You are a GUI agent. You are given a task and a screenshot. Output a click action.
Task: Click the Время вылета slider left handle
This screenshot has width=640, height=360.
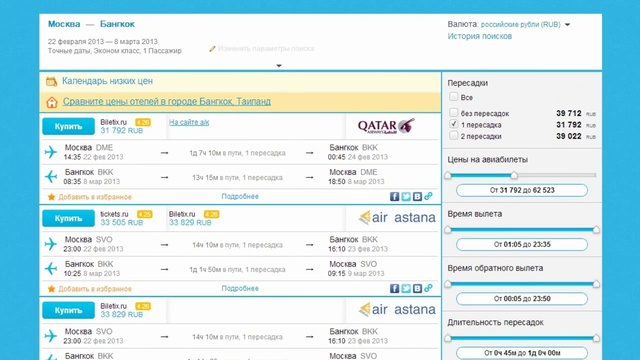point(448,229)
